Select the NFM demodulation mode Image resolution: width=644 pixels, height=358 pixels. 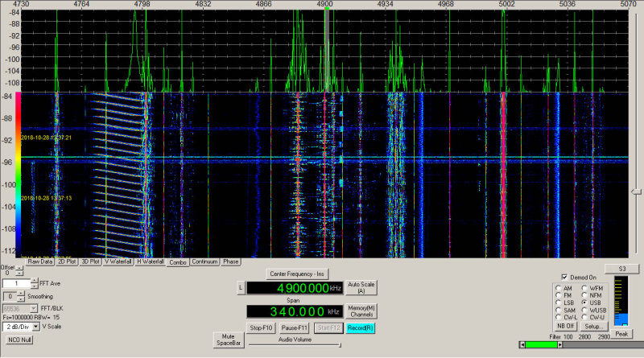pos(584,295)
